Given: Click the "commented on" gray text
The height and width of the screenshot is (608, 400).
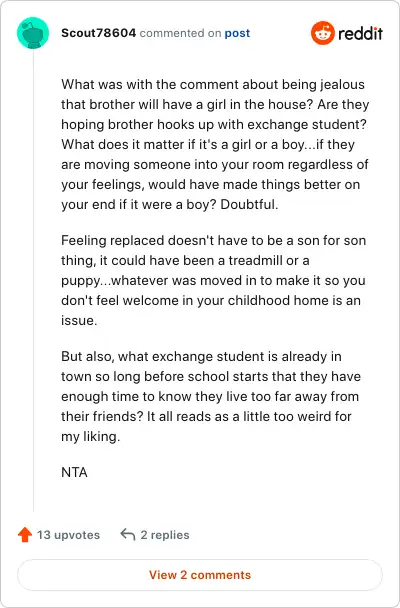Looking at the screenshot, I should point(180,33).
